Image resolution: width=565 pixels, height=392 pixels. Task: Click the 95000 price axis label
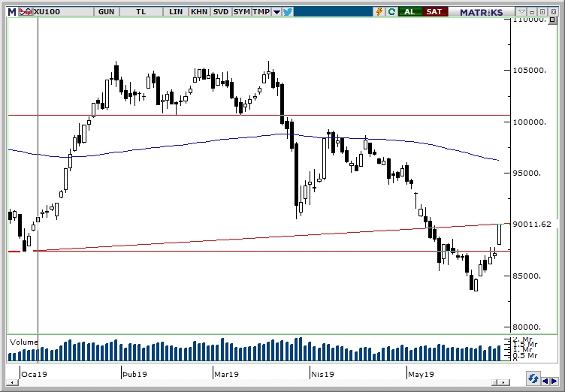[527, 173]
